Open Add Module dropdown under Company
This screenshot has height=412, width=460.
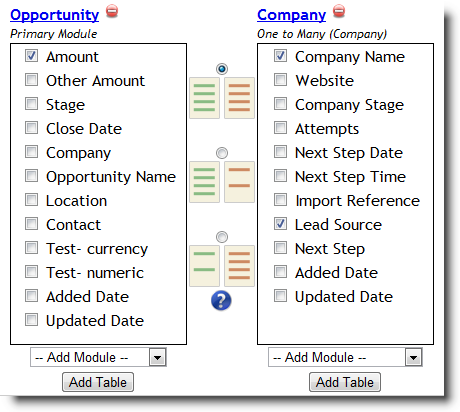pyautogui.click(x=345, y=357)
